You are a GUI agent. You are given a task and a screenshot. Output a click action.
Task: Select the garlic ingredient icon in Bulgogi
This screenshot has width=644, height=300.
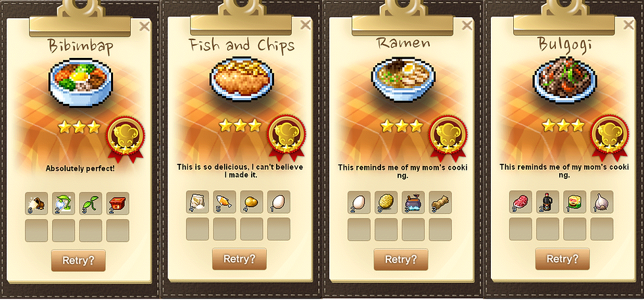(x=602, y=202)
